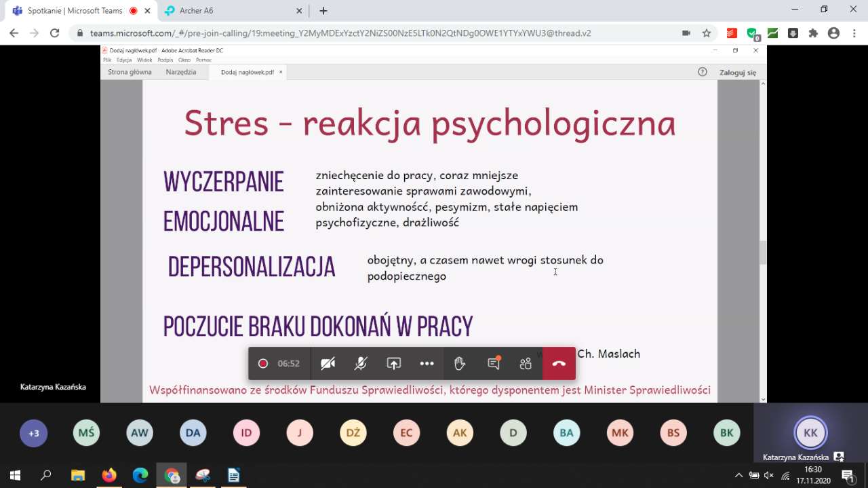Unmute the microphone in Teams
The width and height of the screenshot is (868, 488).
point(361,364)
